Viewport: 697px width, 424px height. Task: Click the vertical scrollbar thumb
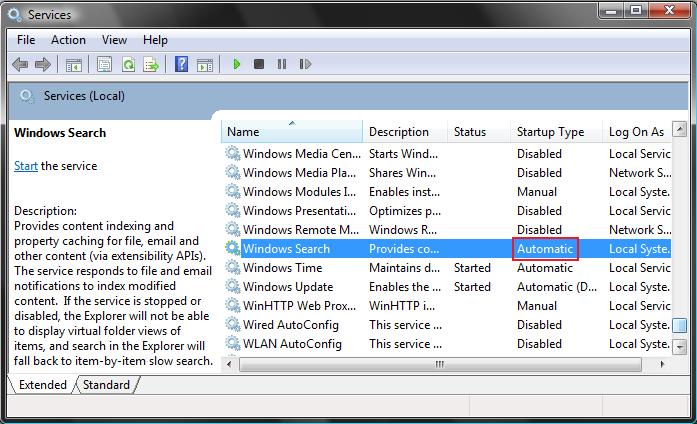(679, 325)
